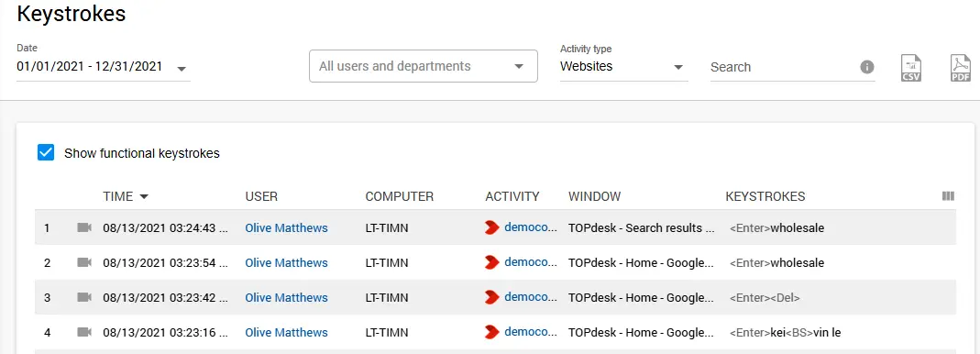
Task: Click TOPdesk red icon in row 3
Action: tap(492, 298)
